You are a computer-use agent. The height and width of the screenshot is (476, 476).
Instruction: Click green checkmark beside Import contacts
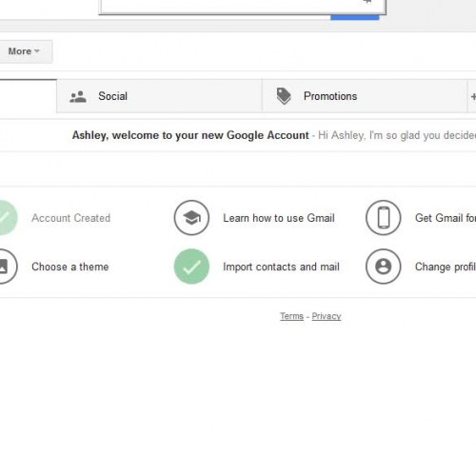pyautogui.click(x=191, y=267)
